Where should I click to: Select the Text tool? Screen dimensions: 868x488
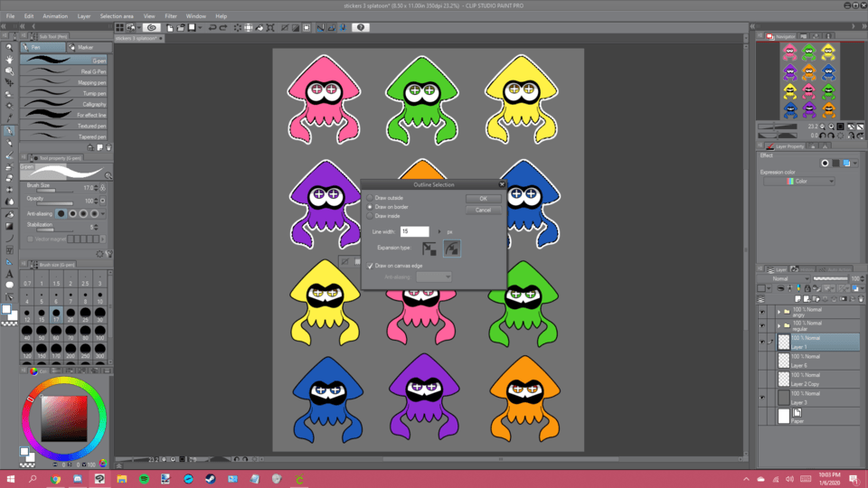pyautogui.click(x=9, y=274)
